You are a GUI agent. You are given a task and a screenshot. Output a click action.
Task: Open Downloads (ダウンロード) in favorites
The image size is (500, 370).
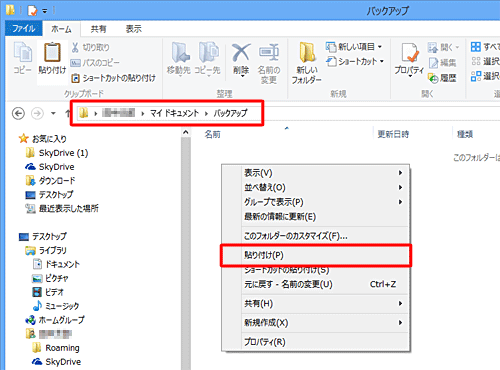[x=50, y=181]
